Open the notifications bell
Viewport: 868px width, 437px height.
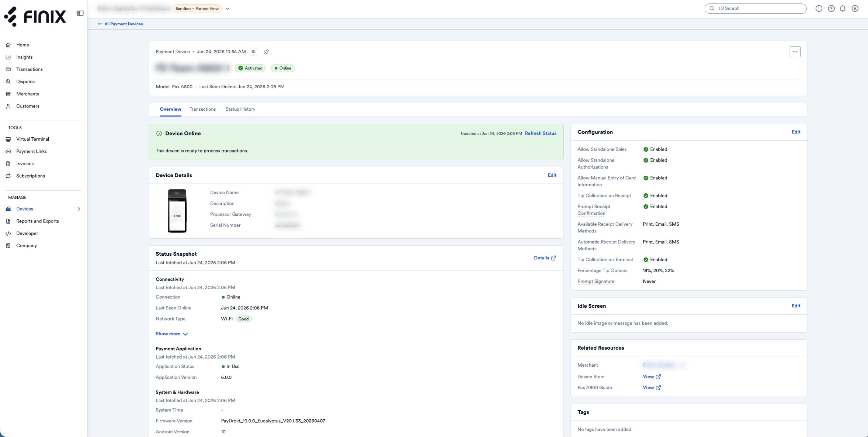click(x=842, y=8)
